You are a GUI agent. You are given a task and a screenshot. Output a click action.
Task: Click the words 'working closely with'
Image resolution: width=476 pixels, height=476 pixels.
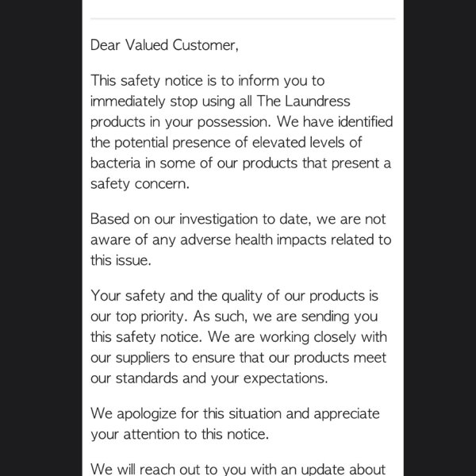[x=324, y=337]
